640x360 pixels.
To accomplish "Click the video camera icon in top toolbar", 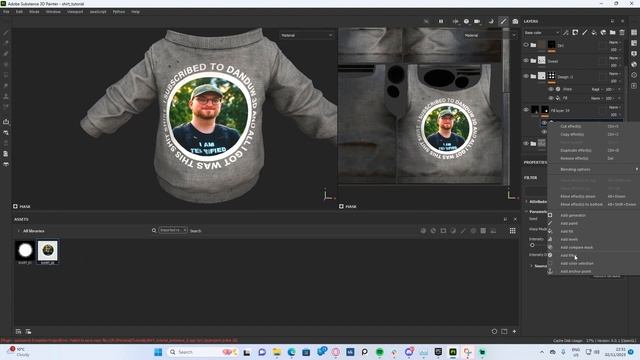I will point(477,21).
